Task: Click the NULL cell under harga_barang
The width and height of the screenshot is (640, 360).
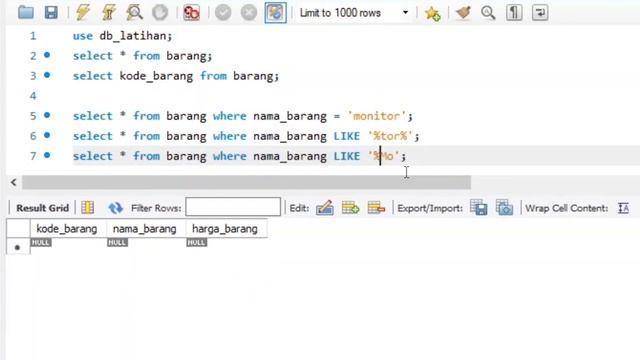Action: point(197,242)
